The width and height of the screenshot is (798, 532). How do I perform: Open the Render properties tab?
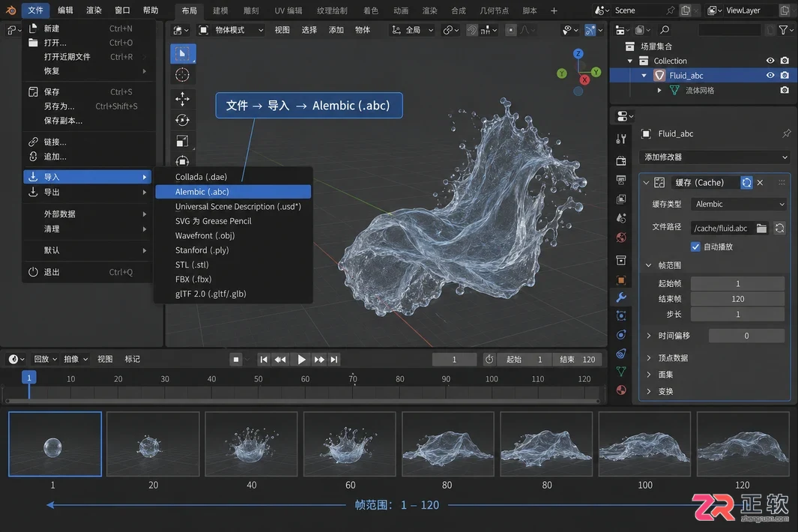621,161
